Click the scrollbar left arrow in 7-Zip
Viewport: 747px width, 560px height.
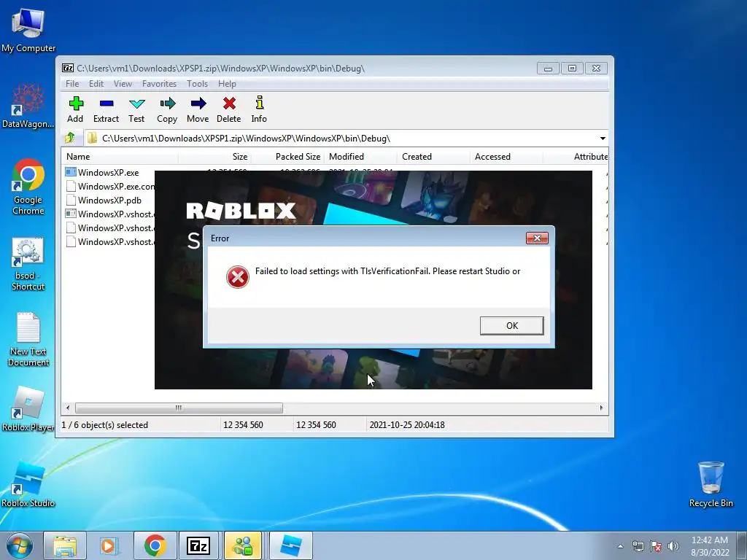tap(68, 408)
